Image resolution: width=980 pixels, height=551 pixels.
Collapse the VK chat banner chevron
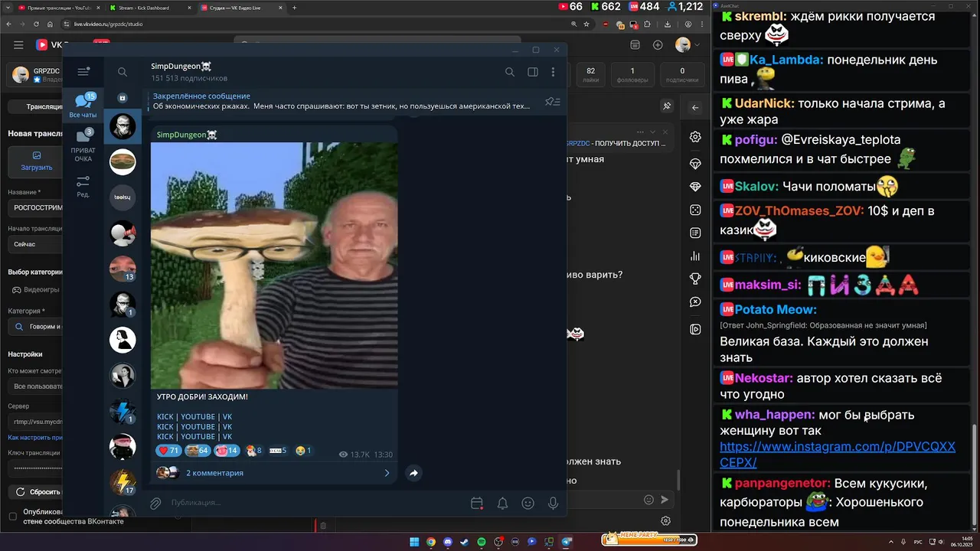652,132
